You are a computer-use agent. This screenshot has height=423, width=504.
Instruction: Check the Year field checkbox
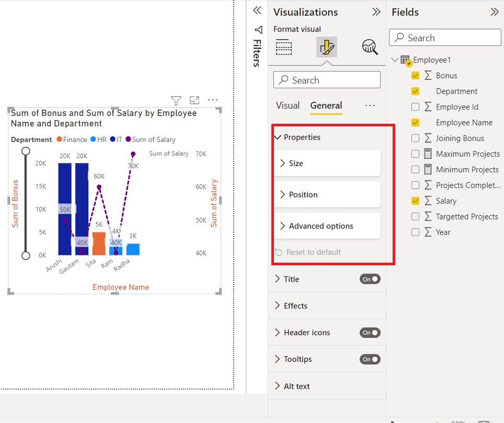415,232
